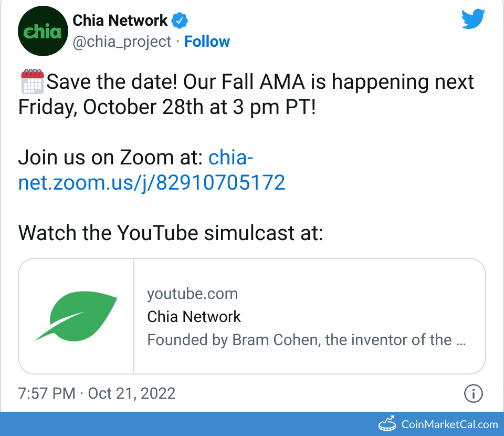
Task: Click the youtube.com domain in the card
Action: (192, 294)
